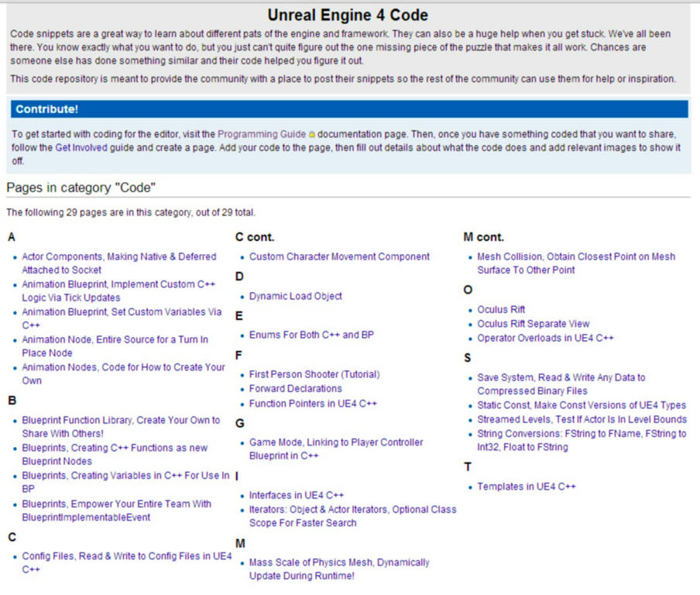Viewport: 700px width, 595px height.
Task: Open String Conversions: FString to FName link
Action: 582,440
